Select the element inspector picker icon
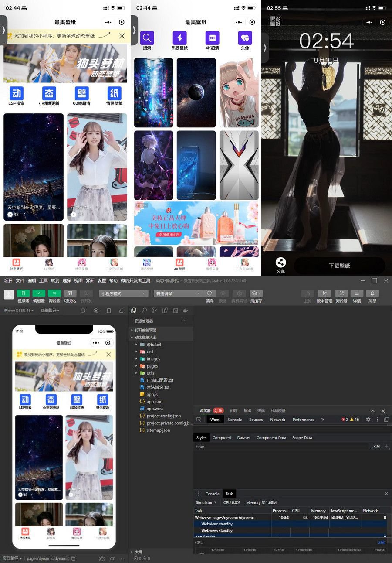Image resolution: width=392 pixels, height=563 pixels. point(199,420)
